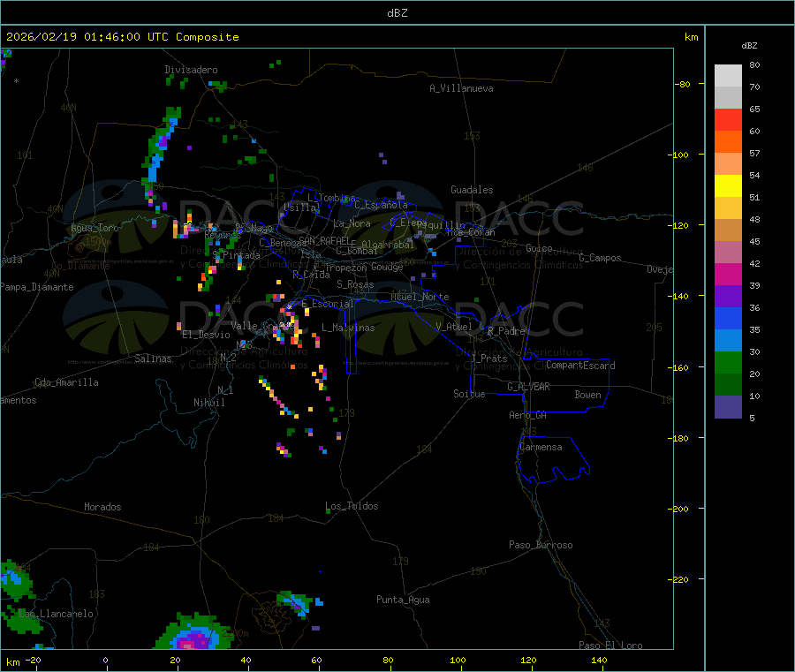Click the El_Desvio location label
This screenshot has width=795, height=672.
point(206,335)
